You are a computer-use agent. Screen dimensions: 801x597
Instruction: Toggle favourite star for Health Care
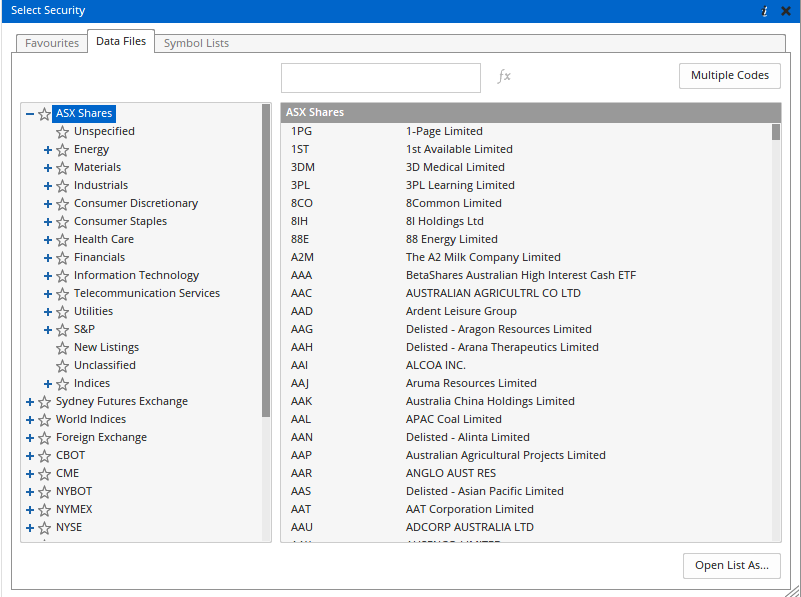click(x=62, y=240)
